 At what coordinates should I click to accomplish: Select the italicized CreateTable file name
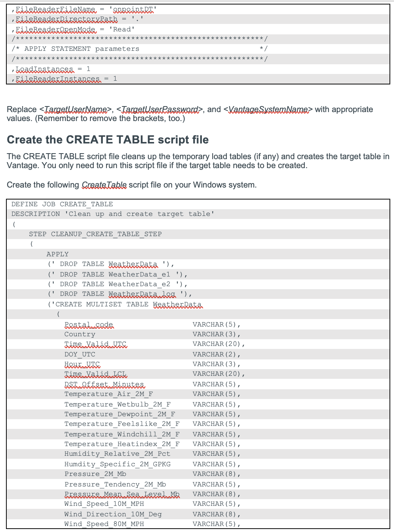(105, 185)
